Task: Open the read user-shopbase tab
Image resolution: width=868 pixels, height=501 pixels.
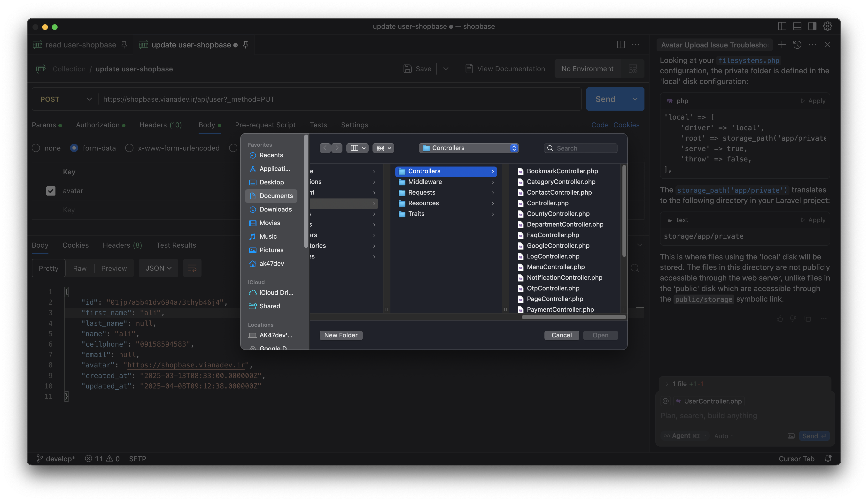Action: [81, 45]
